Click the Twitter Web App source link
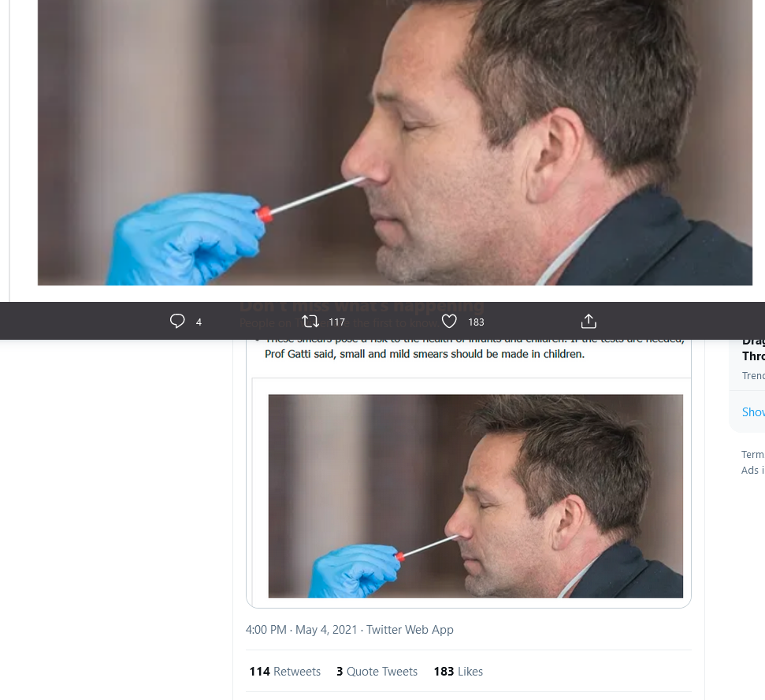 tap(410, 630)
